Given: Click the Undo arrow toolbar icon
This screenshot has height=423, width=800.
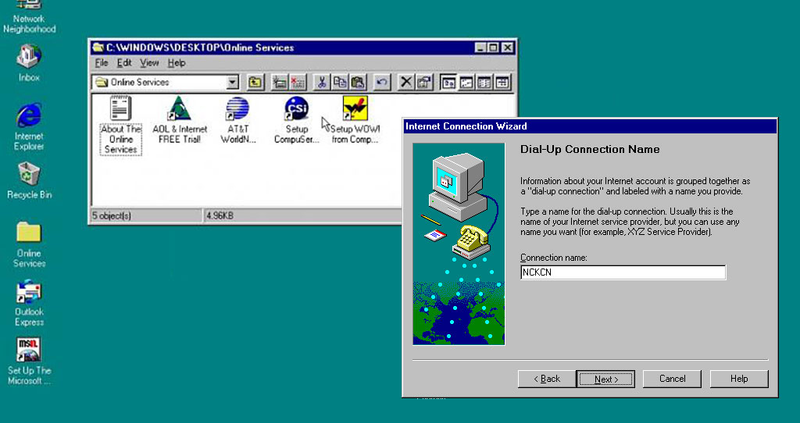Looking at the screenshot, I should [x=382, y=82].
